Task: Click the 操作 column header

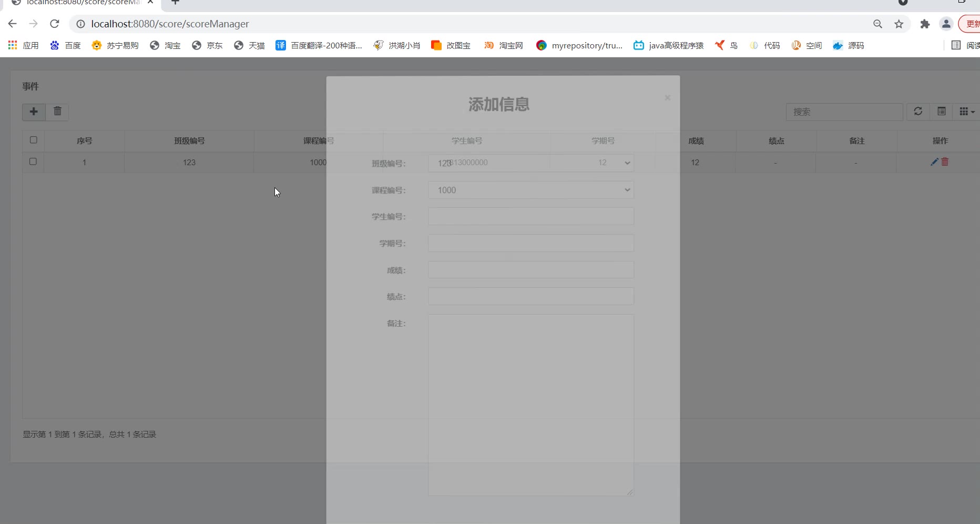Action: click(940, 141)
